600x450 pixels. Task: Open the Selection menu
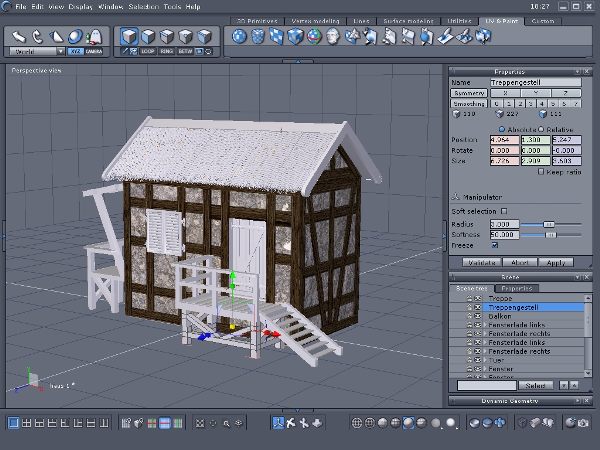(x=143, y=7)
